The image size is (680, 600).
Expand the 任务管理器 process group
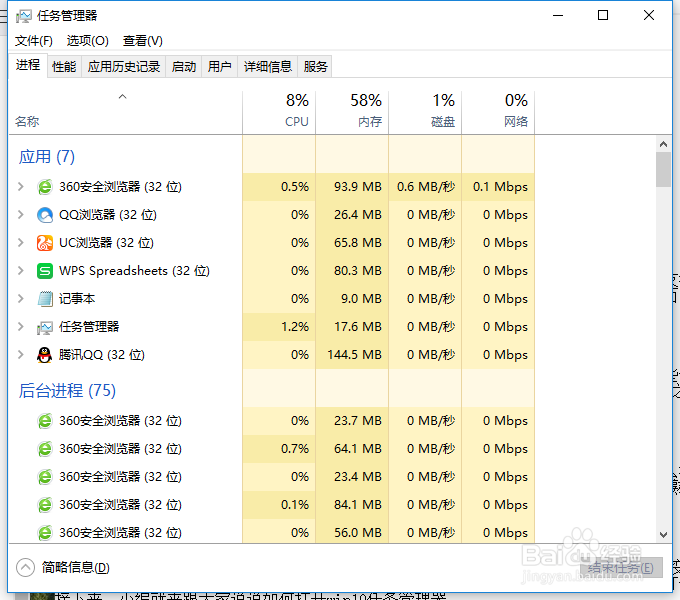click(21, 326)
